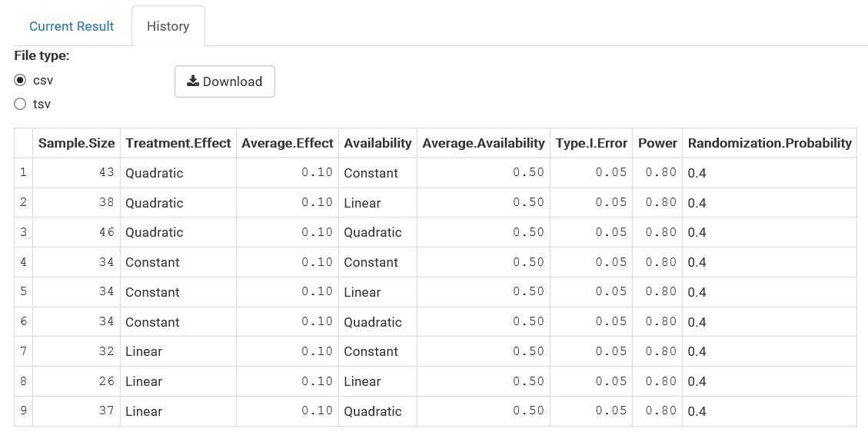Click row number 5 in the table
The image size is (868, 442).
[x=23, y=292]
